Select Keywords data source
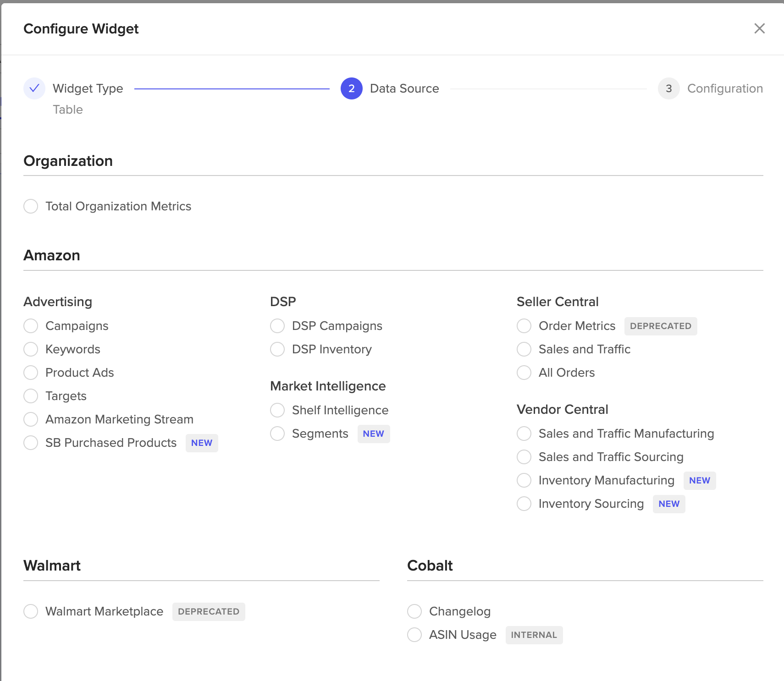Screen dimensions: 784x681 [x=31, y=349]
